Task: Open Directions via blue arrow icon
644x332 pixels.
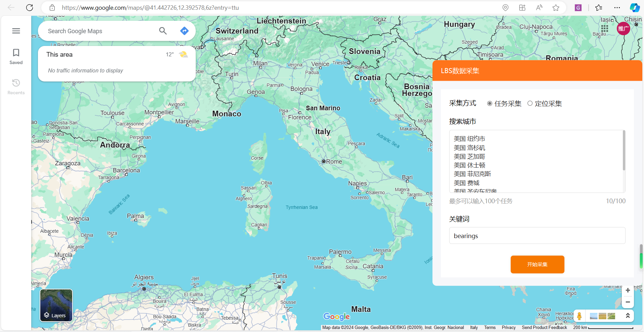Action: point(184,31)
